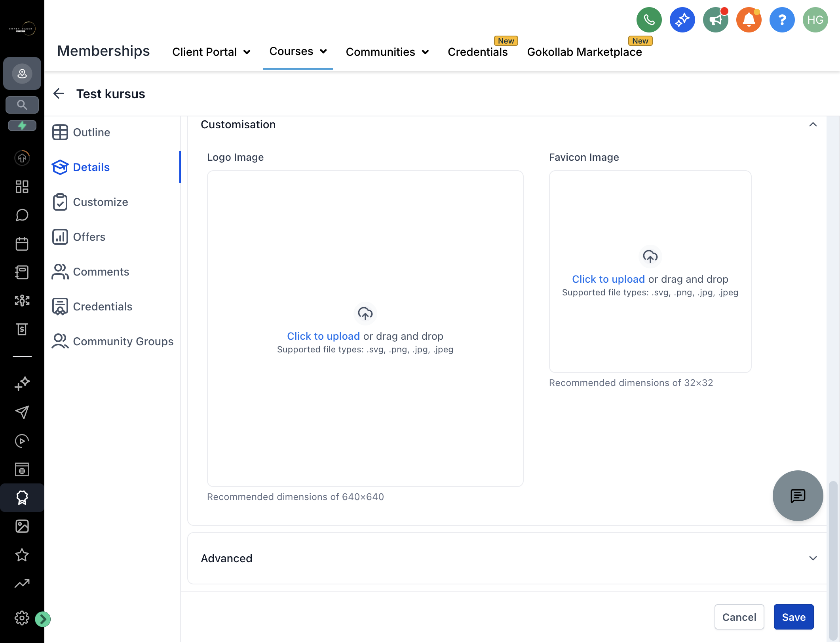Open the calendar icon in left sidebar

22,244
